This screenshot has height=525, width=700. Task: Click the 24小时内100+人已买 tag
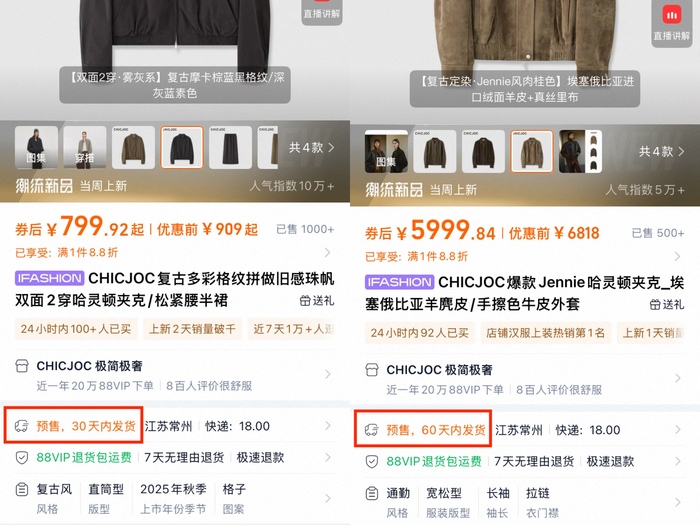coord(76,329)
